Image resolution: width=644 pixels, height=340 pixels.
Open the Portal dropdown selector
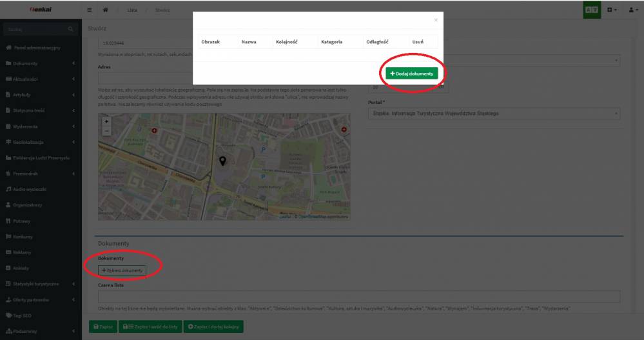pyautogui.click(x=494, y=114)
